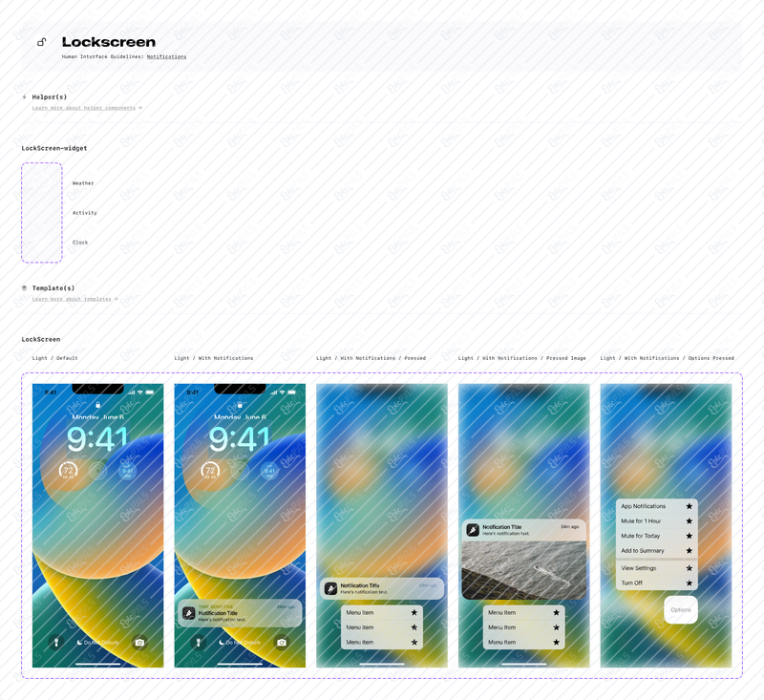Select Turn Off in the options menu

click(657, 583)
